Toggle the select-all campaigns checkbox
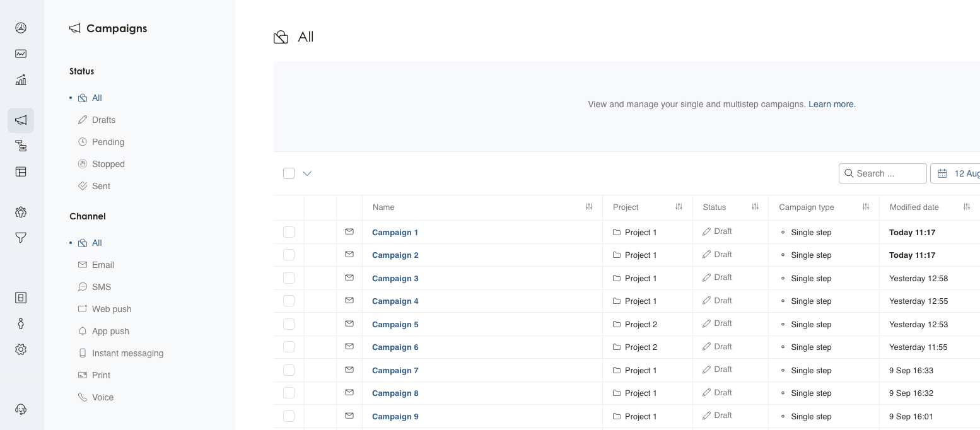This screenshot has width=980, height=430. point(289,173)
